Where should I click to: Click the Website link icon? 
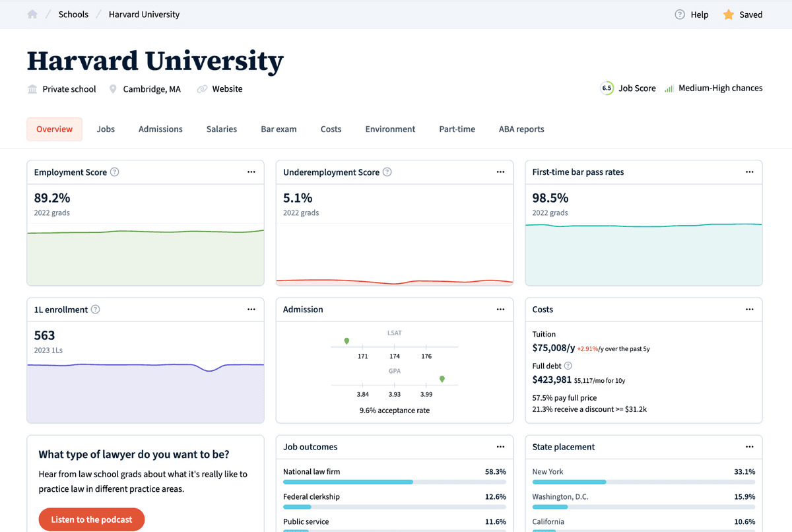202,88
